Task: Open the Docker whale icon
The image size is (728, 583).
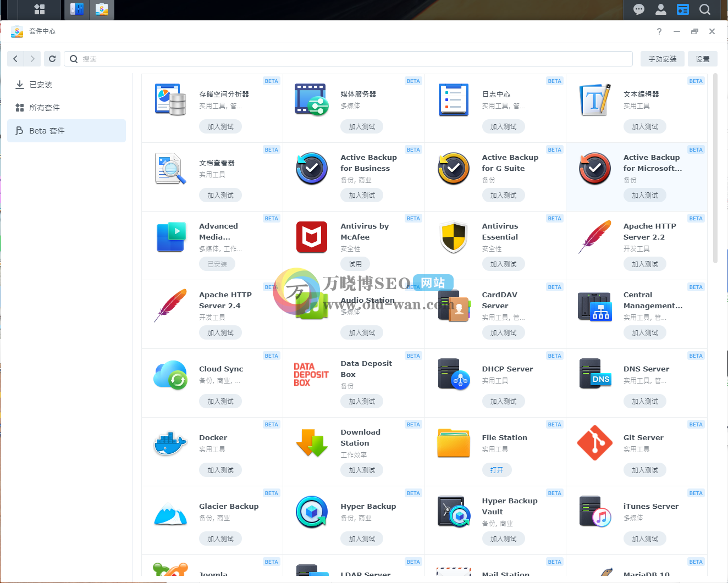Action: click(170, 443)
